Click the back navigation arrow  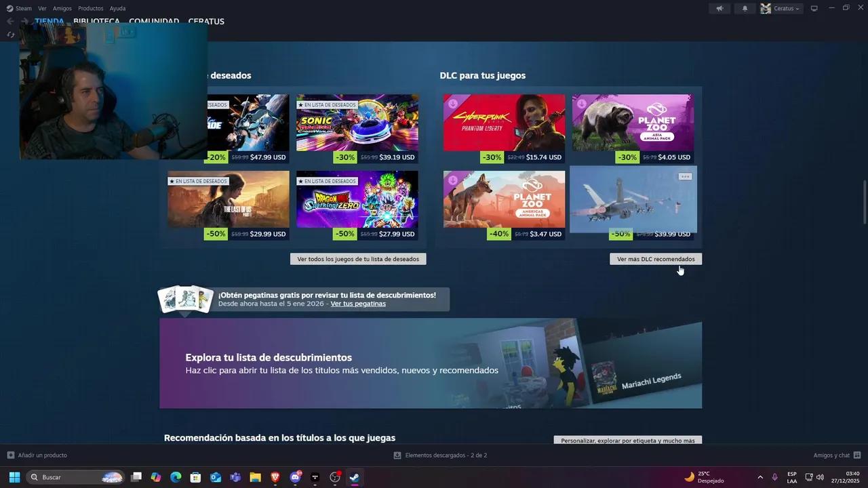(x=10, y=22)
